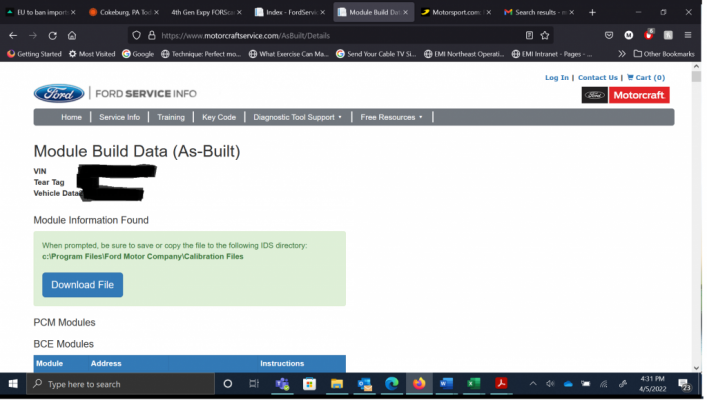Click the volume speaker tray icon
This screenshot has height=400, width=707.
point(550,384)
